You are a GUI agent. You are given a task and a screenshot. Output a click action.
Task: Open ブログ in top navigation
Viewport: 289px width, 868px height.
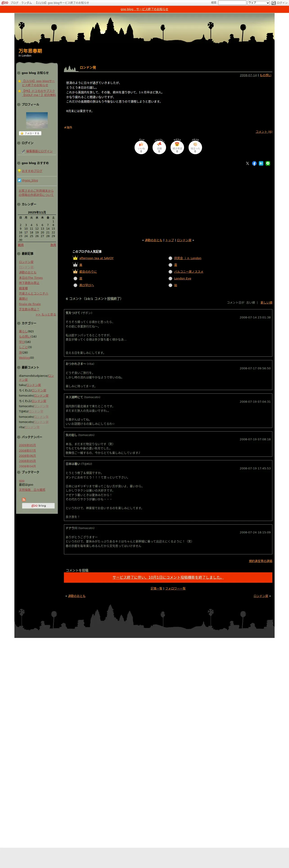(x=14, y=3)
